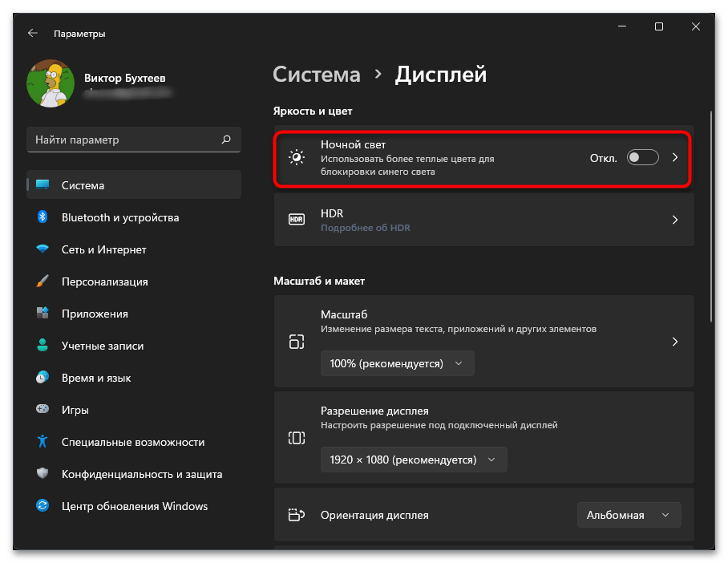Screen dimensions: 728x563
Task: Click the Игры gamepad icon
Action: click(x=42, y=409)
